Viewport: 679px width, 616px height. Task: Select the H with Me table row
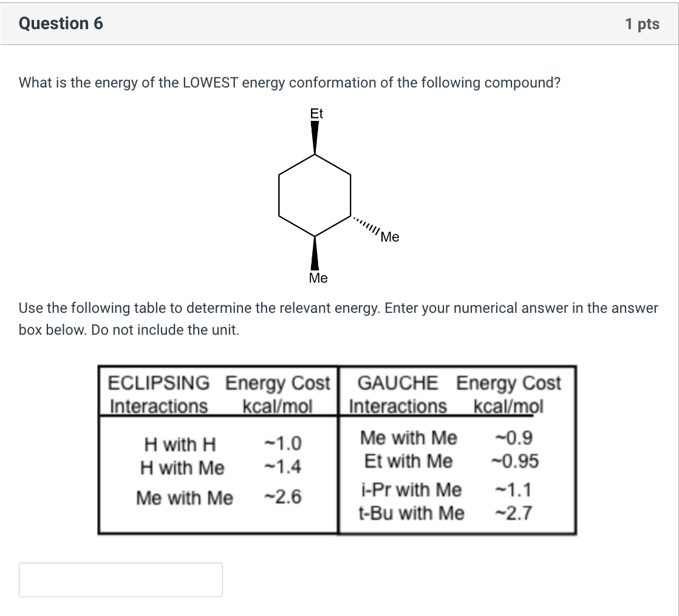click(231, 468)
